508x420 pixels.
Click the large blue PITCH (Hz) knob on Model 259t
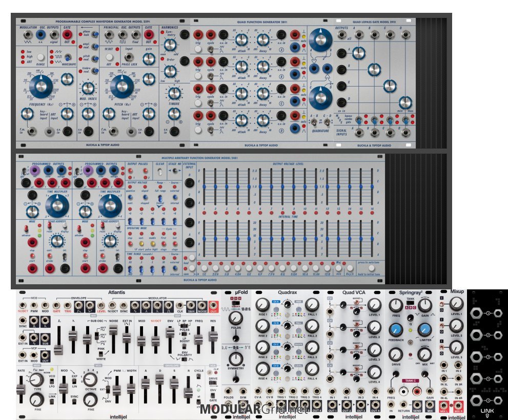click(x=122, y=86)
